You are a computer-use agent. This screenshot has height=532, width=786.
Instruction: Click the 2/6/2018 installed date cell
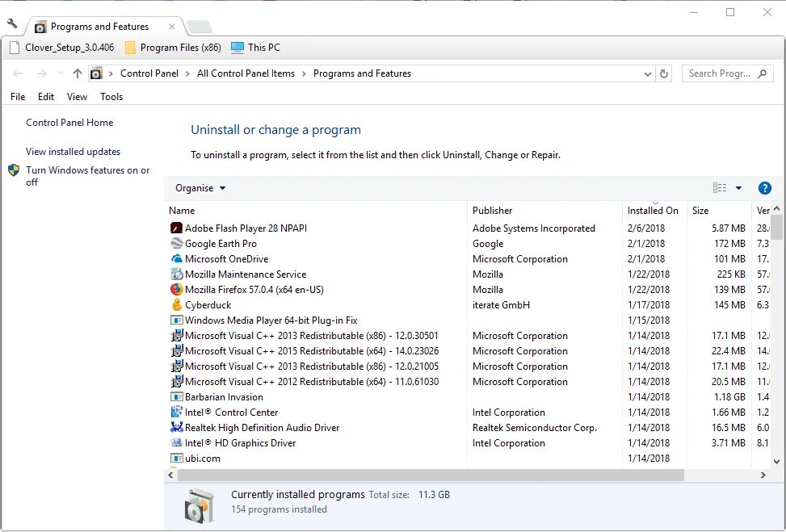click(646, 228)
